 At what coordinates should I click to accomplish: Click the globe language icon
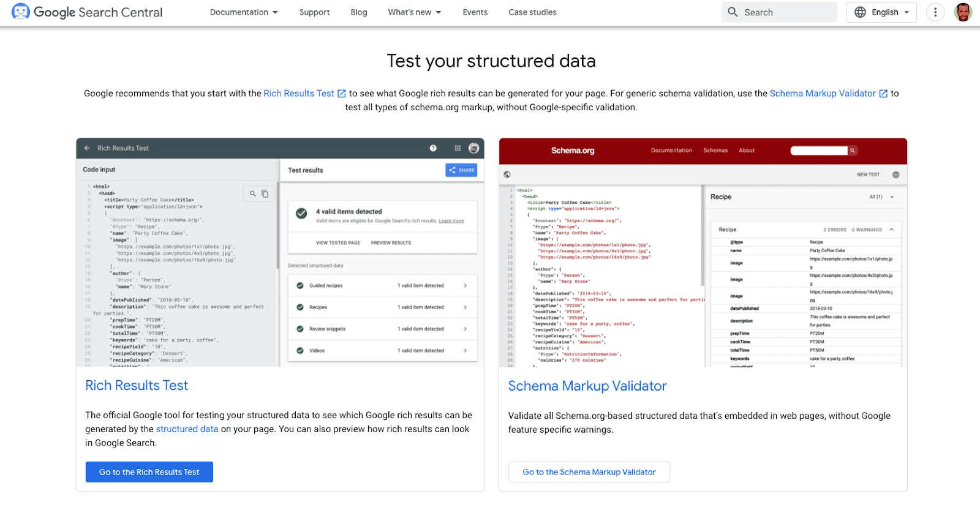click(860, 12)
